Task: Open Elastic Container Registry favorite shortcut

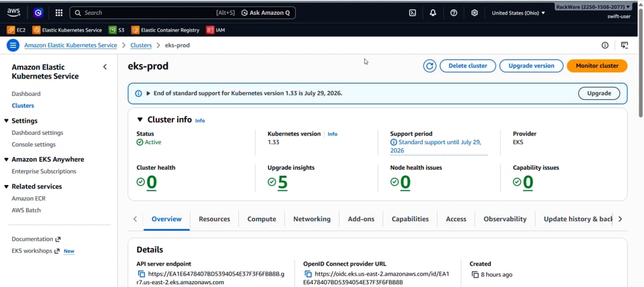Action: (165, 30)
